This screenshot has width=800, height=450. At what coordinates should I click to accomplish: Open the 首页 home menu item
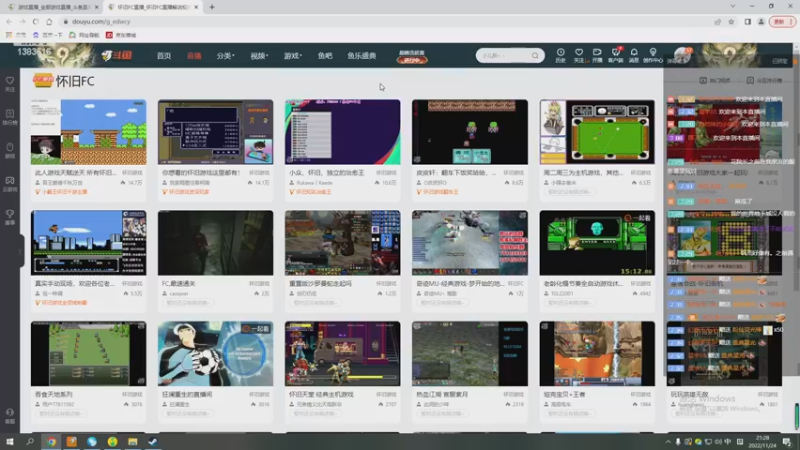point(164,56)
